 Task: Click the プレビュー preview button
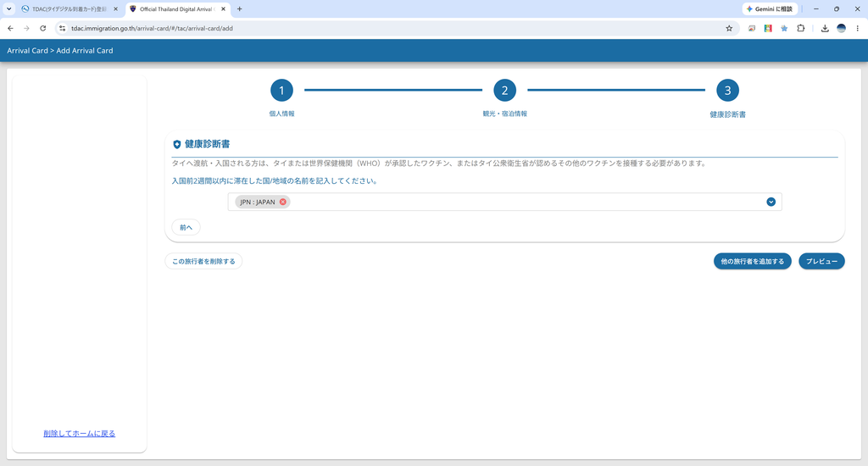821,261
